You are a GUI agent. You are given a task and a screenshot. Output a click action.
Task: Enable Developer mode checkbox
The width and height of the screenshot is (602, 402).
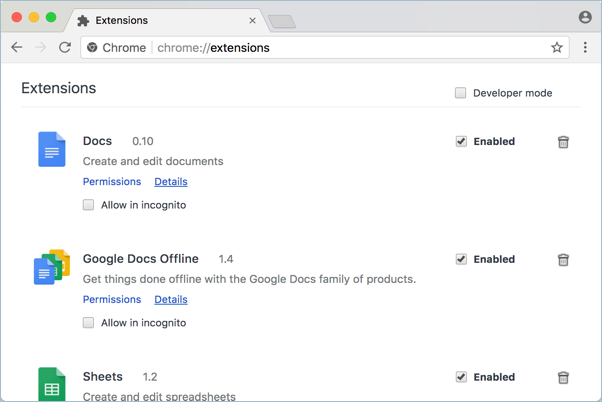coord(461,93)
